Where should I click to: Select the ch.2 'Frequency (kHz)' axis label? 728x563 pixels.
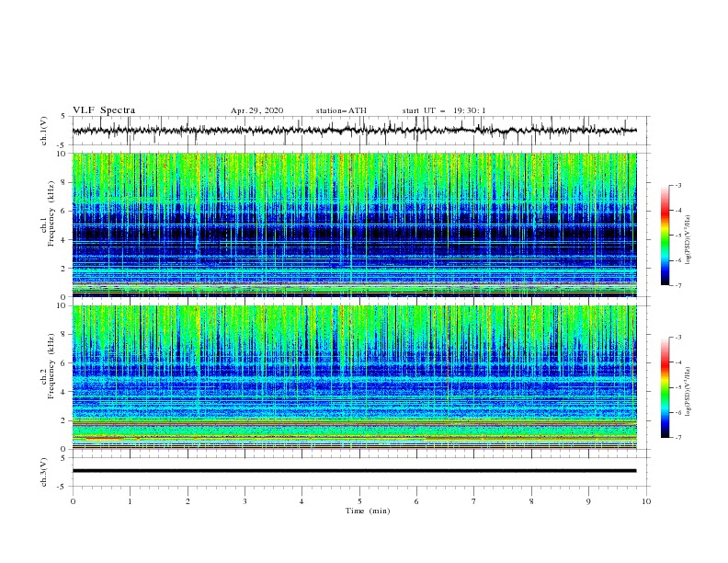(51, 366)
